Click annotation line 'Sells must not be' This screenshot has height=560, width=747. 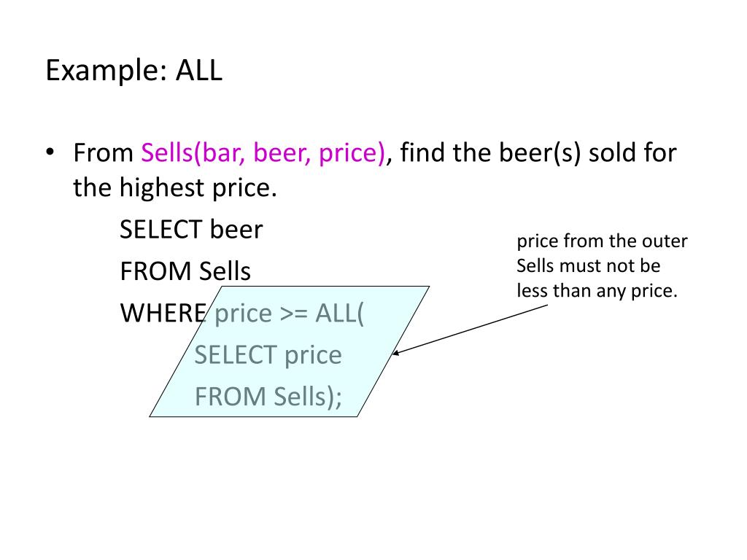(589, 265)
